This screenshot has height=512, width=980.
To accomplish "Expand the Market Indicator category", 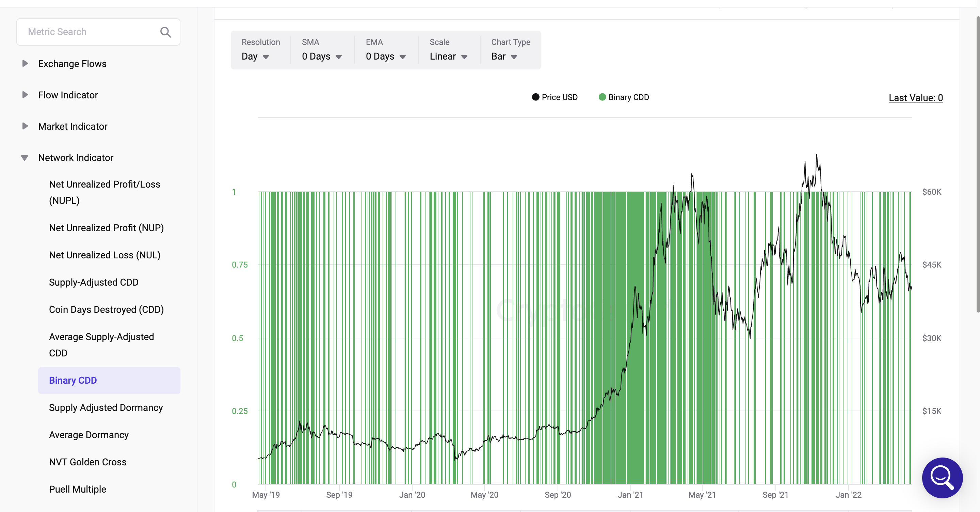I will click(25, 126).
